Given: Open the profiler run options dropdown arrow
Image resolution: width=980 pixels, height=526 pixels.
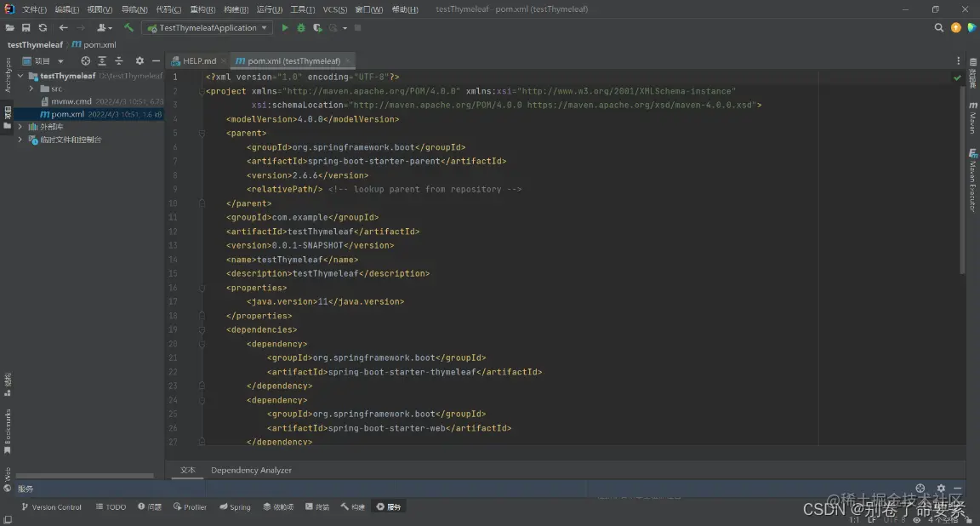Looking at the screenshot, I should (x=345, y=28).
